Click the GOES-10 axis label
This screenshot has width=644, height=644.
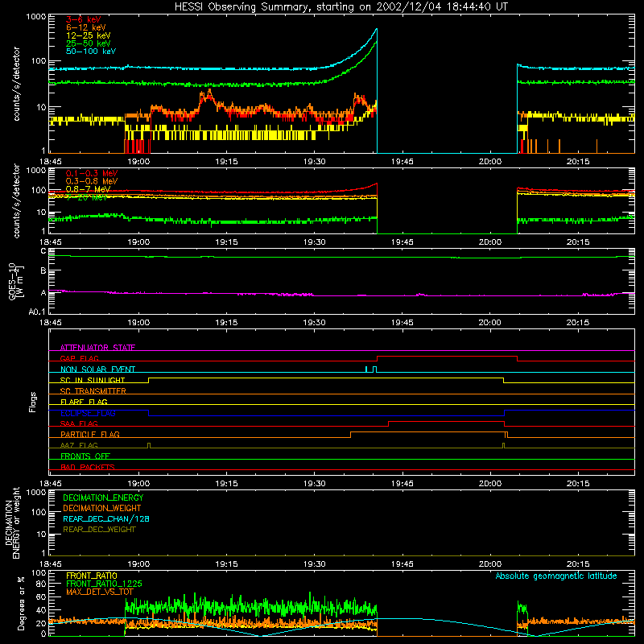[x=15, y=281]
